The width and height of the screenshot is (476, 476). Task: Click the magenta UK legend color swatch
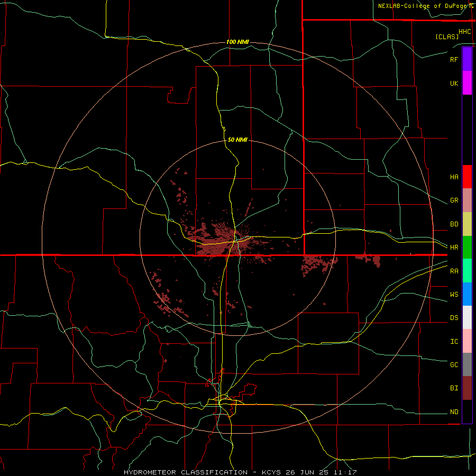pyautogui.click(x=467, y=83)
